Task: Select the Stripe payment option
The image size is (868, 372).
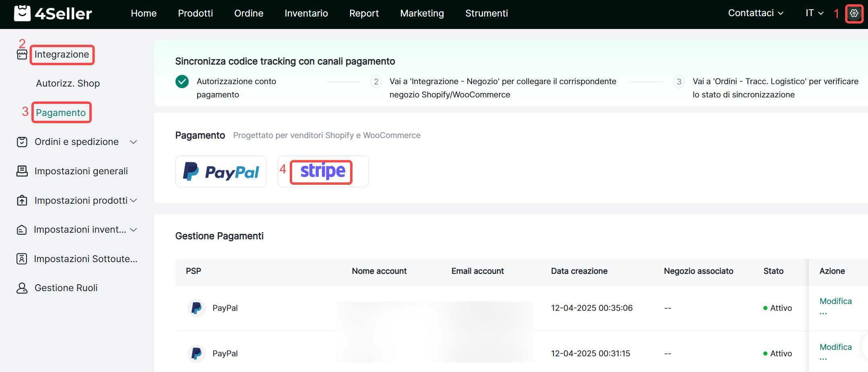Action: pos(323,172)
